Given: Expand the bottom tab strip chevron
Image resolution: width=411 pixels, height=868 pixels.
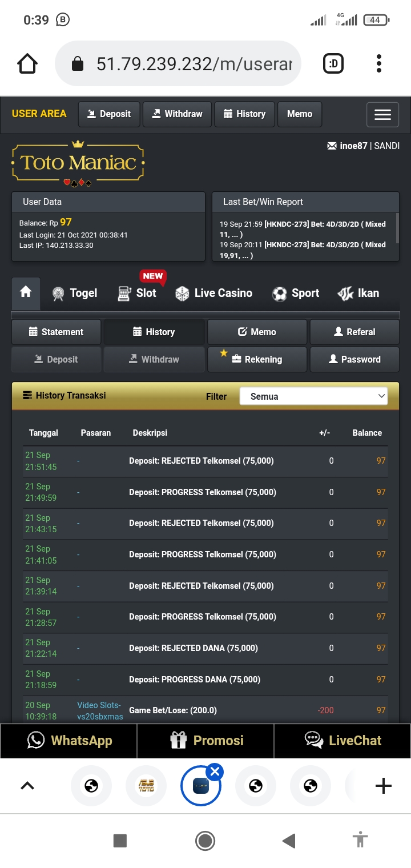Looking at the screenshot, I should click(x=27, y=786).
